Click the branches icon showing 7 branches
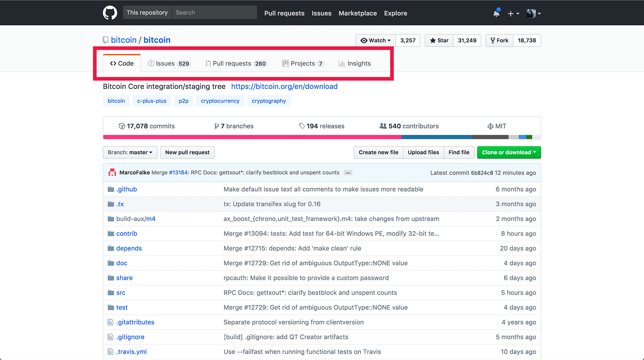Viewport: 644px width, 360px height. coord(216,125)
